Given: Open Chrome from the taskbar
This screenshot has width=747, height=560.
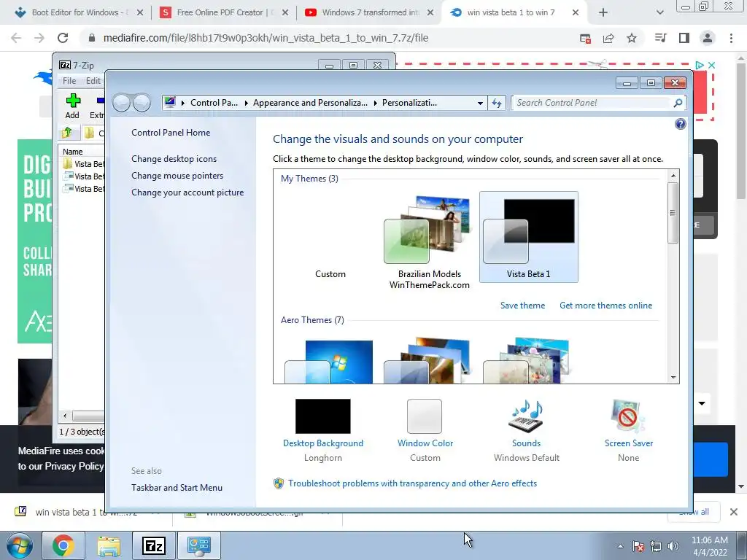Looking at the screenshot, I should [63, 545].
